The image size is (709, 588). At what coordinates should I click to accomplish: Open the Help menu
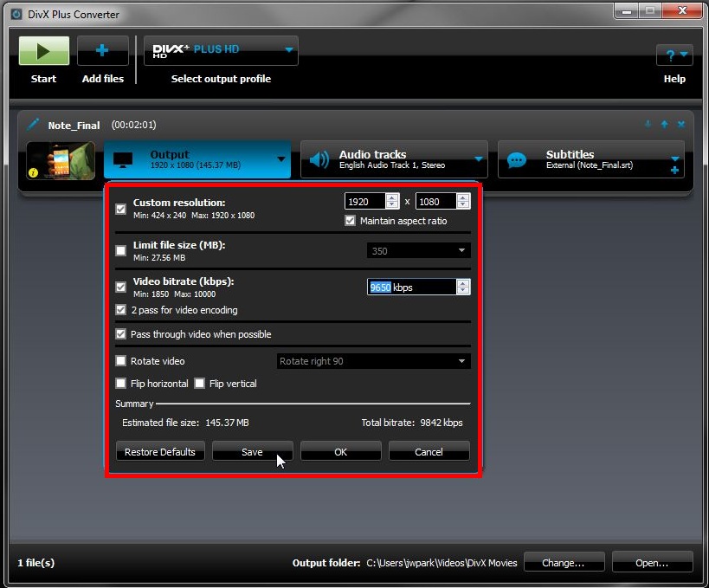tap(674, 55)
